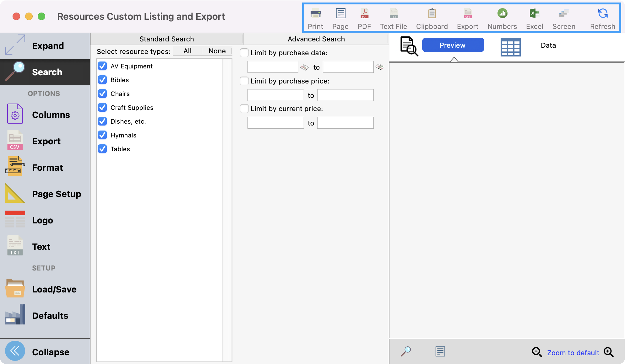This screenshot has width=625, height=364.
Task: Click the zoom-in magnifier icon
Action: point(609,352)
